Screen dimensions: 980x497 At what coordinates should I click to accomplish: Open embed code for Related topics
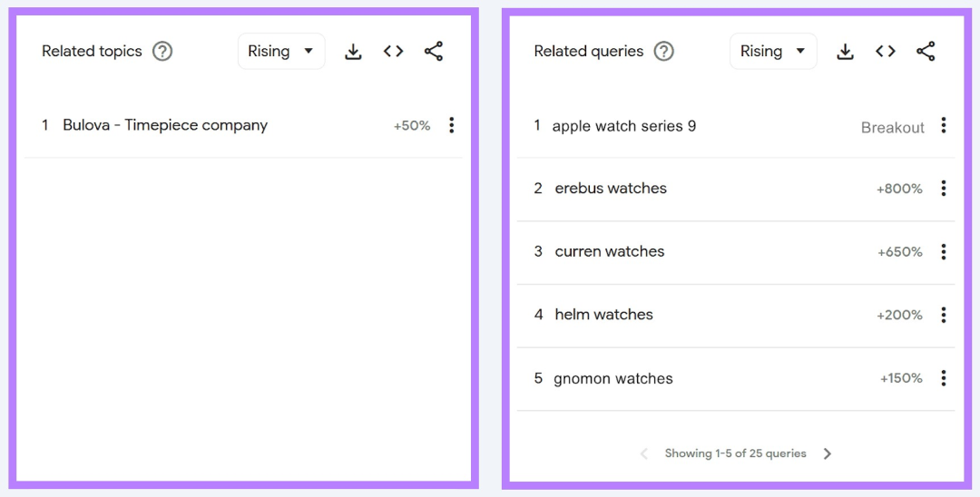click(x=393, y=51)
